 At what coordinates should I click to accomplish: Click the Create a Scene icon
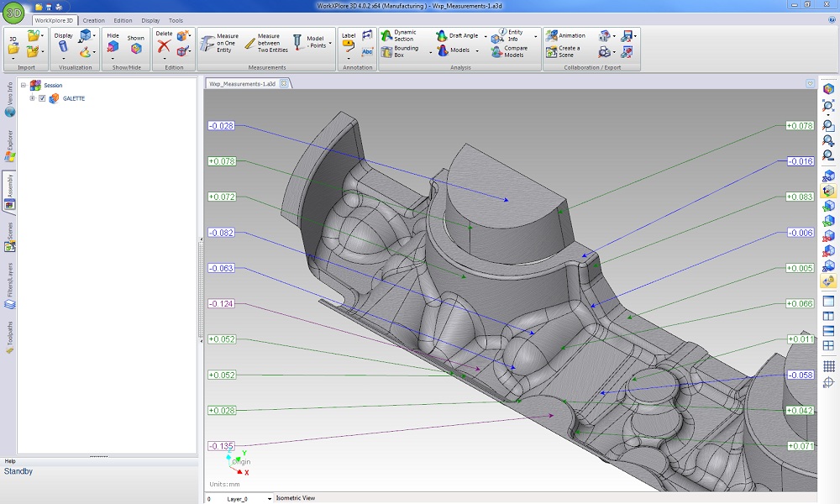click(551, 51)
